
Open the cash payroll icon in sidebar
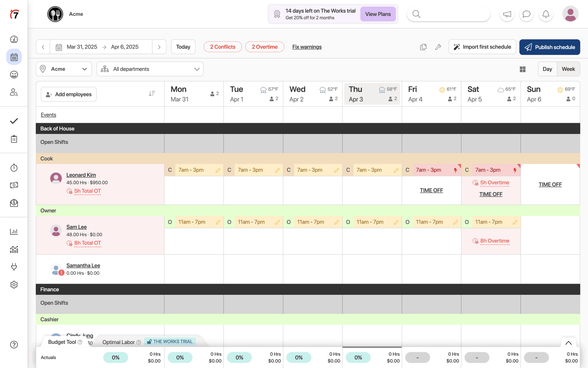14,185
